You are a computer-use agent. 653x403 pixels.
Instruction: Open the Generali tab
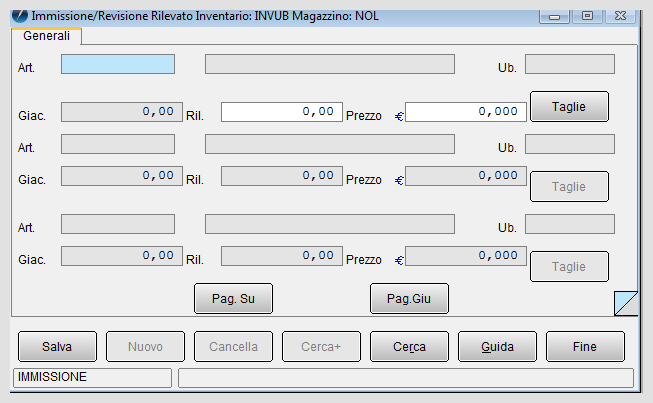(46, 36)
